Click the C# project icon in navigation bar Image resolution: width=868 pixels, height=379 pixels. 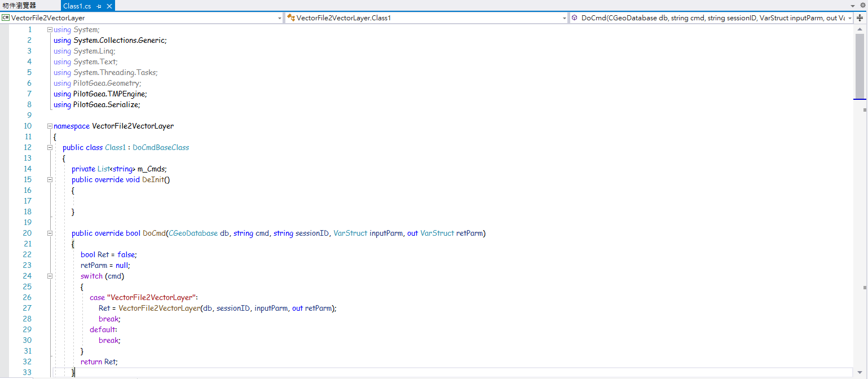click(x=5, y=17)
